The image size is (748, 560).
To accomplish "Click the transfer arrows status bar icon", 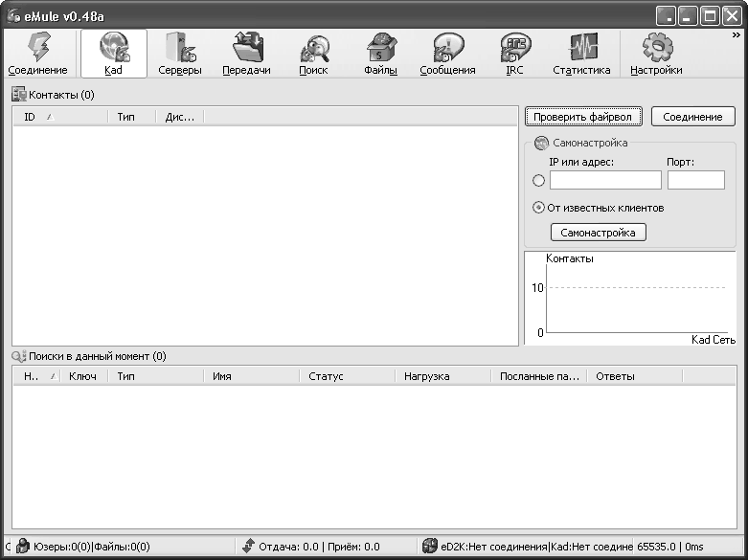I will (248, 546).
